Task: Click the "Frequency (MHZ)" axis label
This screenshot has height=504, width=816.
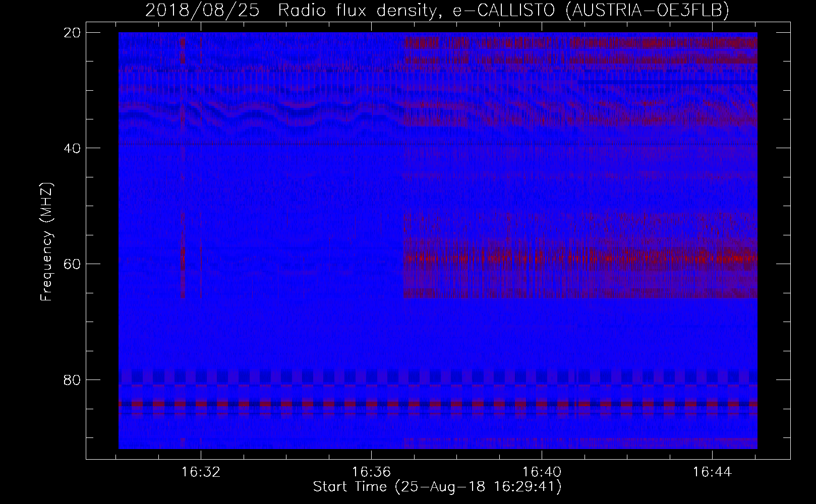Action: [x=46, y=242]
